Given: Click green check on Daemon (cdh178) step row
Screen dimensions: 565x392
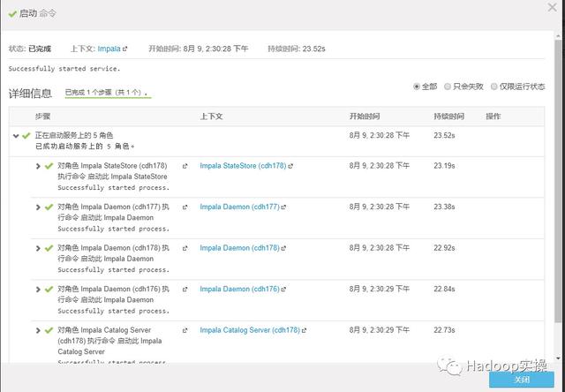Looking at the screenshot, I should [x=49, y=248].
